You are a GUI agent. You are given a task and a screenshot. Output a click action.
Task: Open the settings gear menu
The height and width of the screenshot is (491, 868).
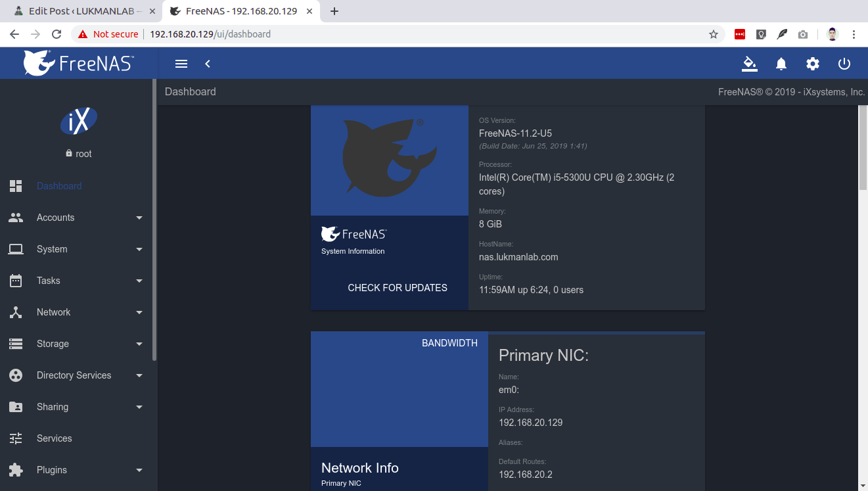813,64
